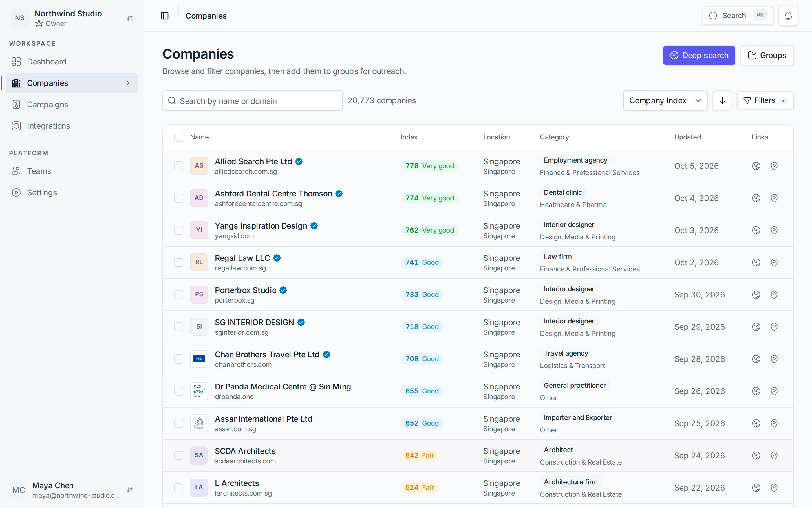Tick the checkbox for Regal Law LLC
Image resolution: width=812 pixels, height=508 pixels.
(x=178, y=262)
